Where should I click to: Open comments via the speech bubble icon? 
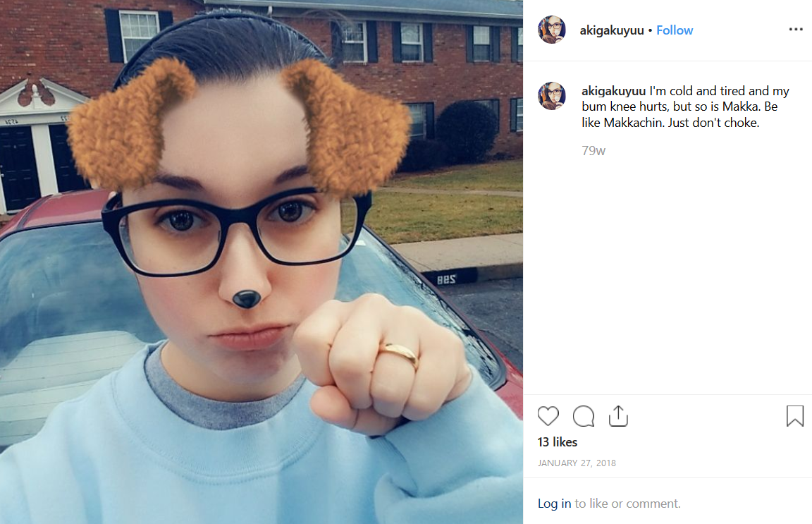pos(583,416)
